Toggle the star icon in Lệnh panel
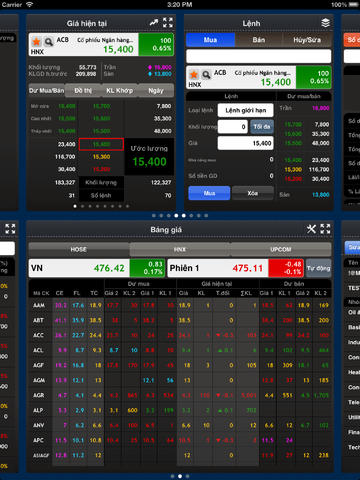The height and width of the screenshot is (480, 360). (193, 74)
